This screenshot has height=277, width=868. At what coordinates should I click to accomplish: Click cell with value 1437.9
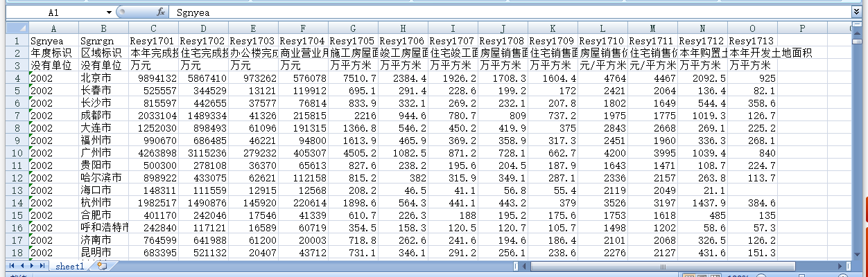[702, 203]
